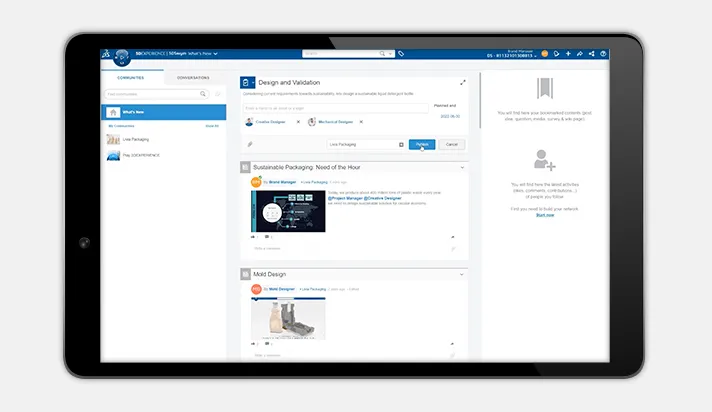The width and height of the screenshot is (712, 412).
Task: Click the home icon beside What's New
Action: [x=113, y=112]
